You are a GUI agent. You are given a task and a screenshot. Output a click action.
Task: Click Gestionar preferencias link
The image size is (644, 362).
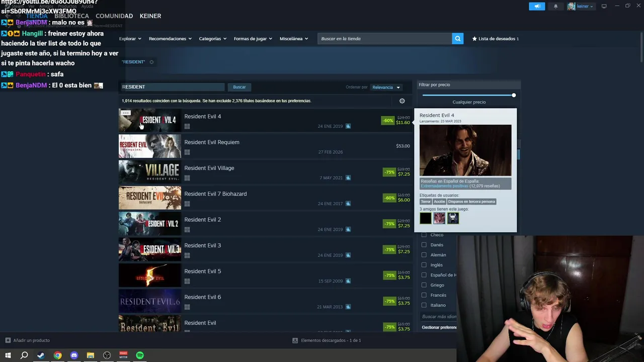pos(439,327)
